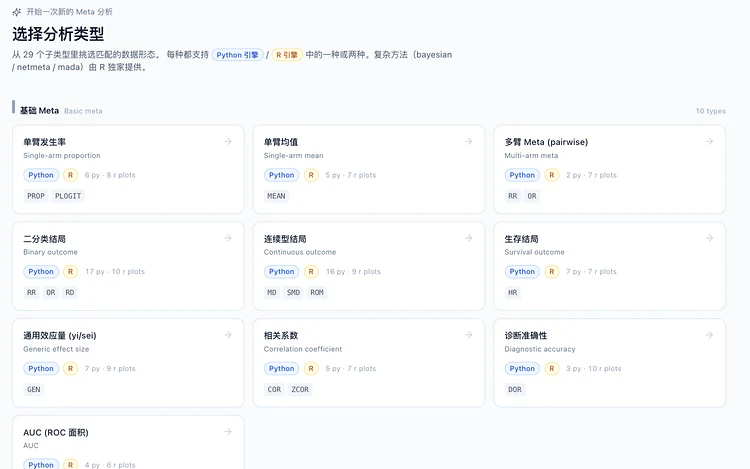The height and width of the screenshot is (469, 750).
Task: Open the 二分类结局 card arrow
Action: click(x=228, y=238)
